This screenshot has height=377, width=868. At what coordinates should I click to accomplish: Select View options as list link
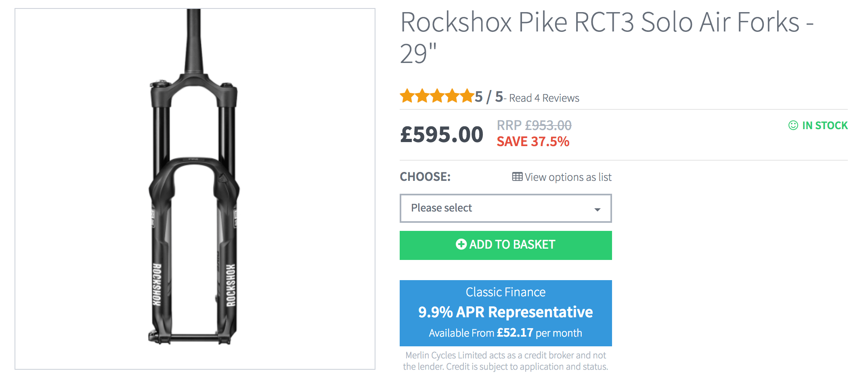[x=568, y=177]
